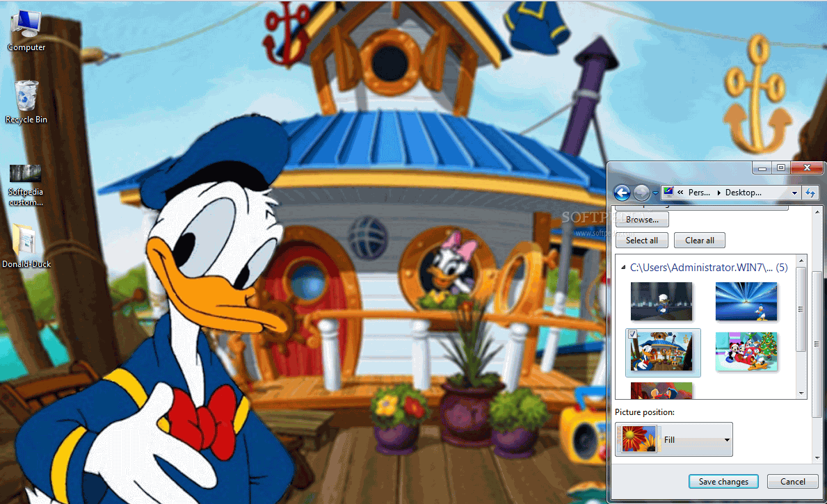This screenshot has height=504, width=827.
Task: Click the greyed forward arrow button
Action: (641, 193)
